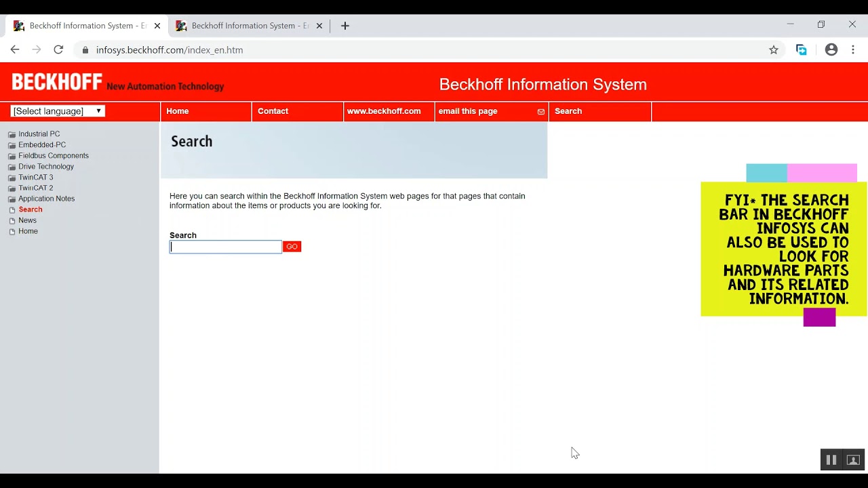Image resolution: width=868 pixels, height=488 pixels.
Task: Open Search in the red navigation bar
Action: [x=568, y=111]
